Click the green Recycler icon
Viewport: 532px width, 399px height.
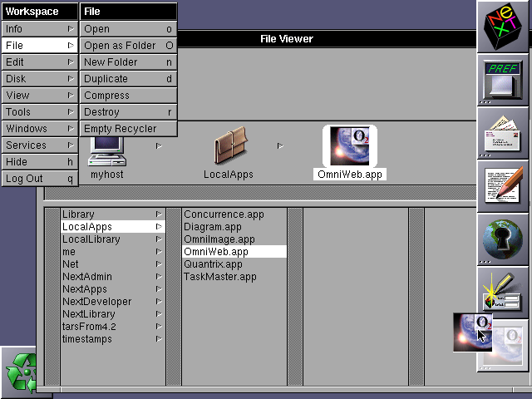[22, 372]
